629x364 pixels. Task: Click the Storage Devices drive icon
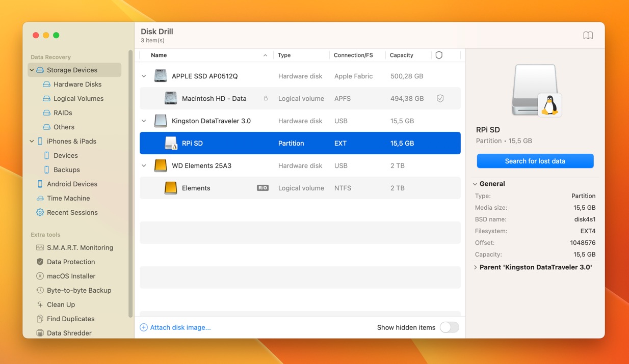(40, 70)
